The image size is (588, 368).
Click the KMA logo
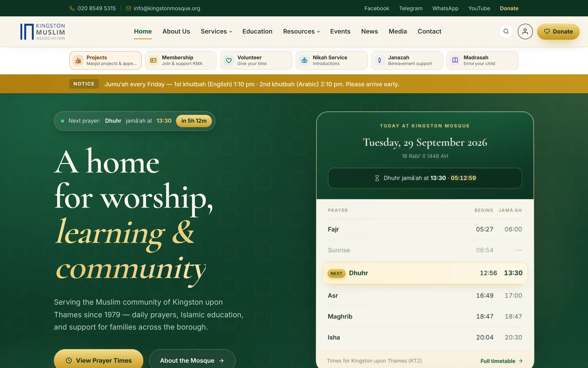[43, 32]
